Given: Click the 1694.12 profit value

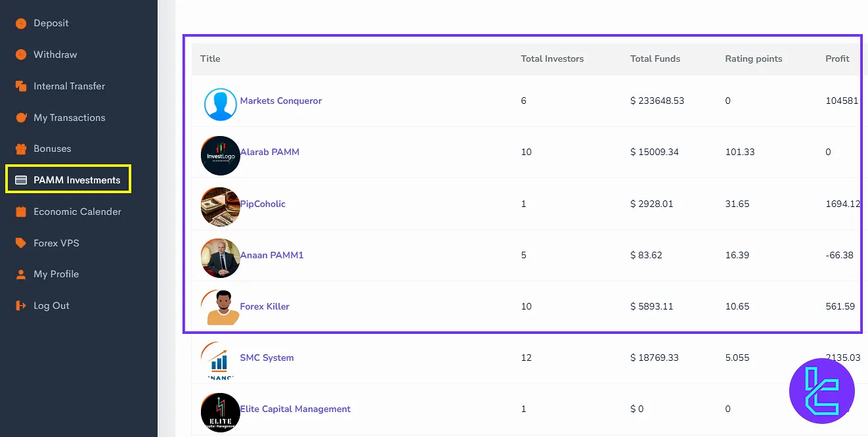Looking at the screenshot, I should point(842,204).
